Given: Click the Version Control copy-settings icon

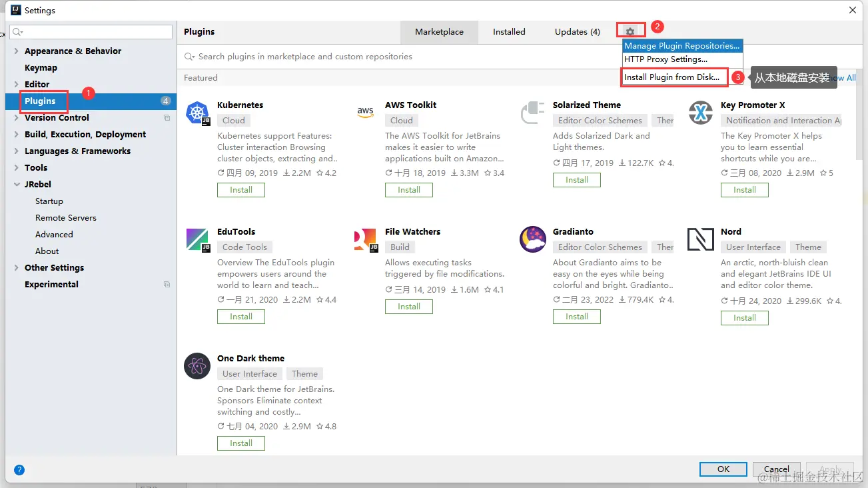Looking at the screenshot, I should point(167,118).
